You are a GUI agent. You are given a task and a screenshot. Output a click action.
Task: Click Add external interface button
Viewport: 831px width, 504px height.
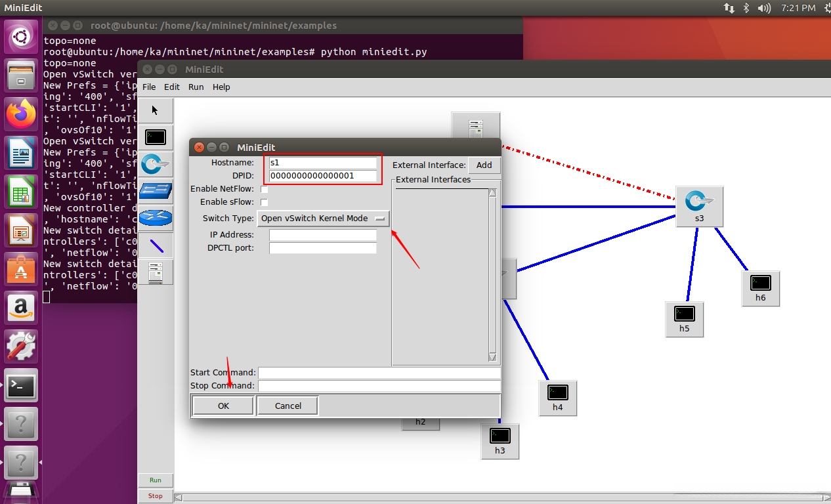point(484,165)
